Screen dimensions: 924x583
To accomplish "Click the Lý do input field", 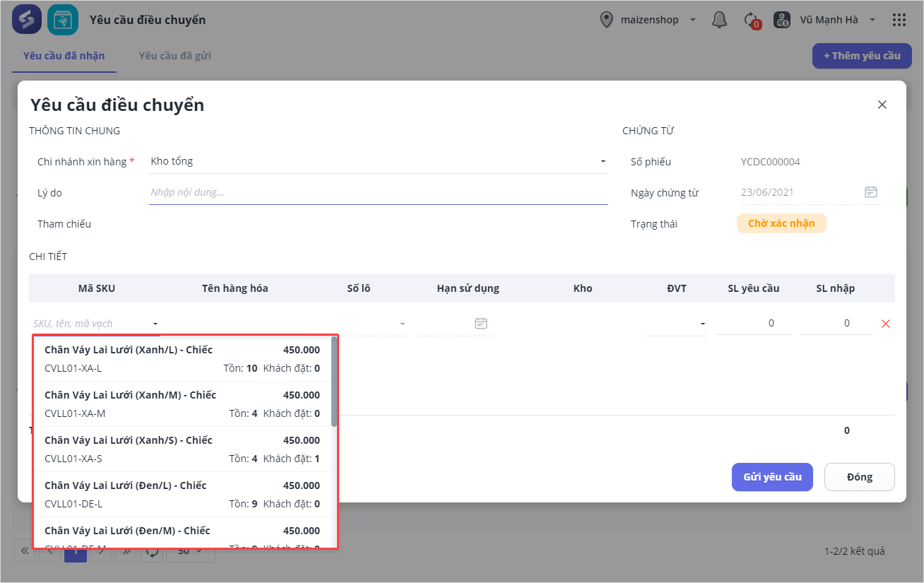I will 378,192.
